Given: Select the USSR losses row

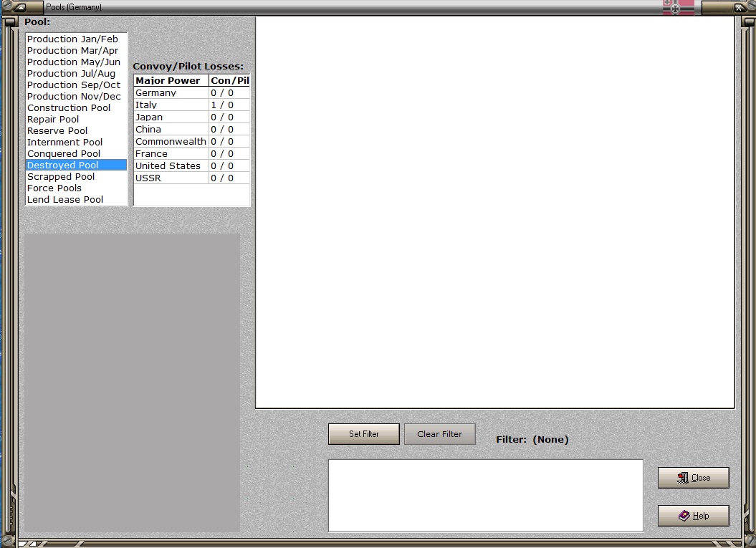Looking at the screenshot, I should tap(192, 178).
